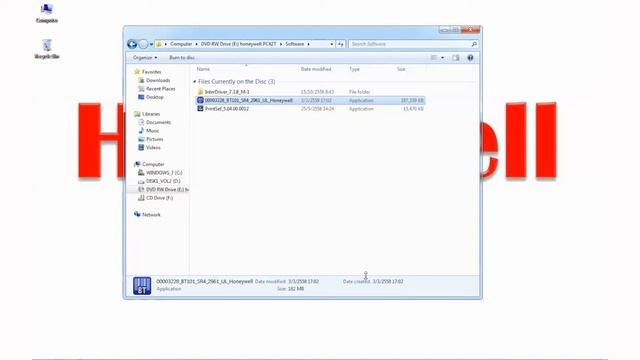This screenshot has height=360, width=640.
Task: Sort by the Type column header
Action: coord(354,69)
